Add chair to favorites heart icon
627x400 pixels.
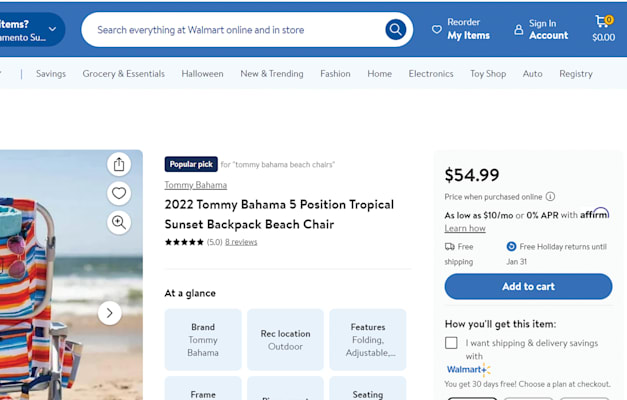[119, 193]
